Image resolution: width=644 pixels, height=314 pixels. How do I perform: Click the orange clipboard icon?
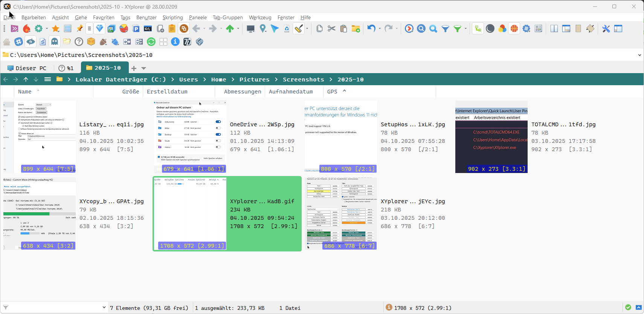pos(172,29)
